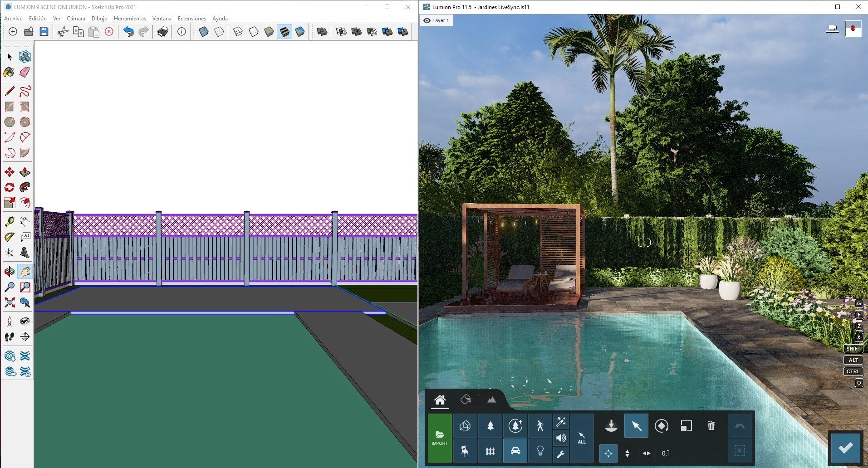Switch to Lumion materials tab

click(466, 400)
